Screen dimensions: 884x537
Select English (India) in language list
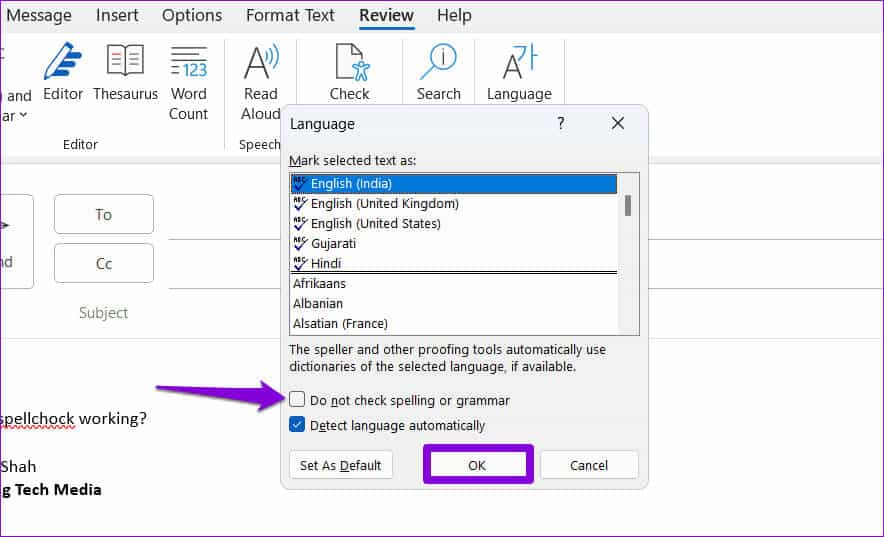[454, 184]
